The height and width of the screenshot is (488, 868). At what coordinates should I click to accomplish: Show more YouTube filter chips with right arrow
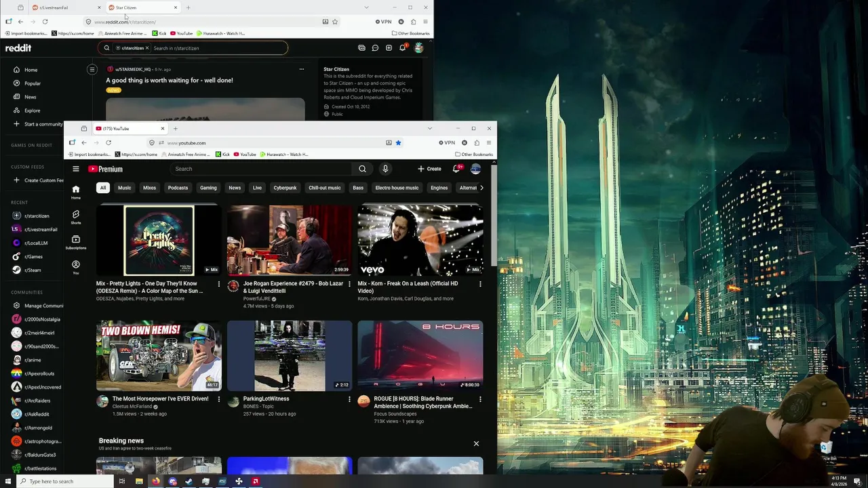click(481, 188)
